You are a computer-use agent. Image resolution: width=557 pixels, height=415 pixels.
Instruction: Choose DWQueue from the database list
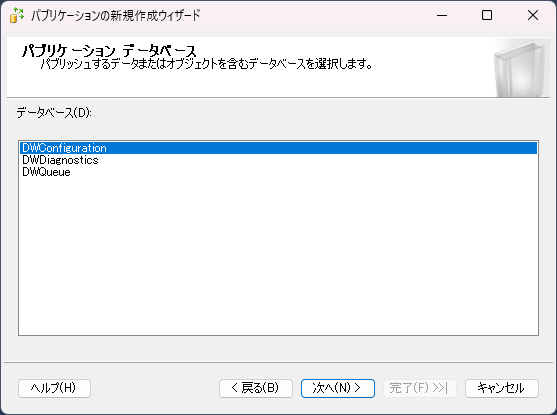[279, 172]
